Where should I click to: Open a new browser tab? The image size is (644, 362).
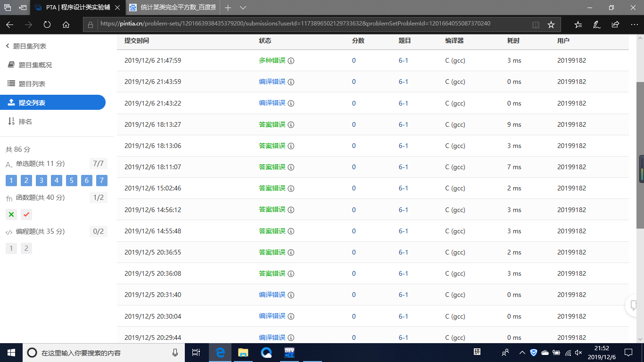228,8
